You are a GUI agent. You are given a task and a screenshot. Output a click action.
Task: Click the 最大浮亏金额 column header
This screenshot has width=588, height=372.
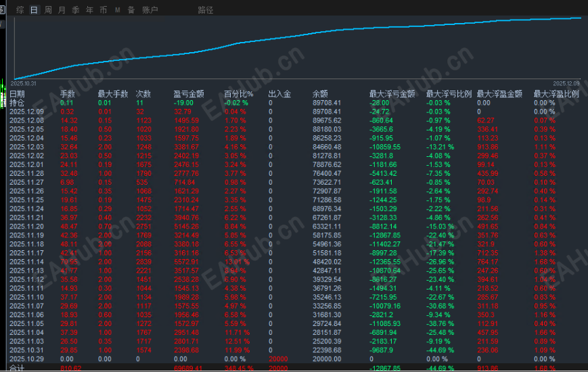pyautogui.click(x=392, y=94)
